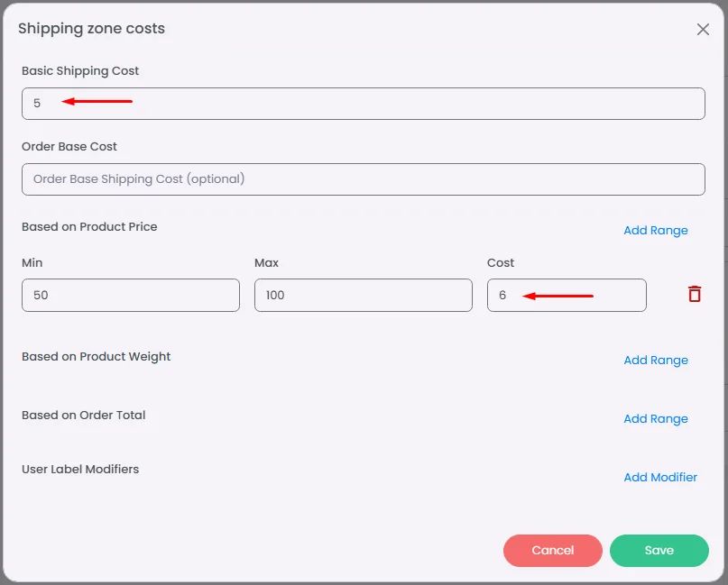Click the User Label Modifiers heading
The width and height of the screenshot is (728, 585).
tap(80, 469)
